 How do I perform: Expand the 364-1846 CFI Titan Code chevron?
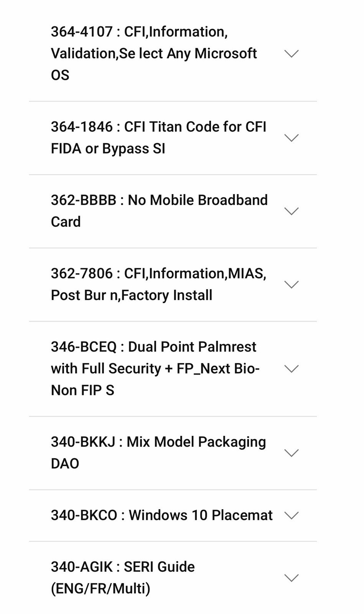point(292,138)
